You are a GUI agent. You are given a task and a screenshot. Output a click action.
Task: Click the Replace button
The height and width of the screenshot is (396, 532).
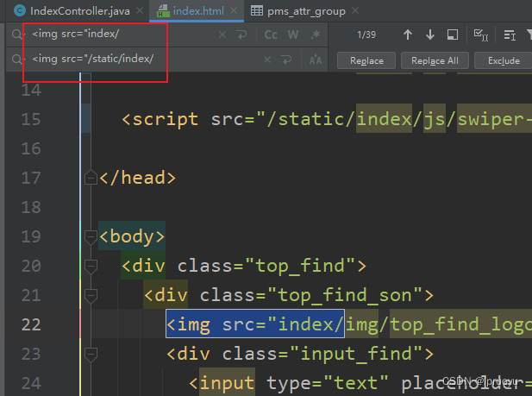point(366,60)
